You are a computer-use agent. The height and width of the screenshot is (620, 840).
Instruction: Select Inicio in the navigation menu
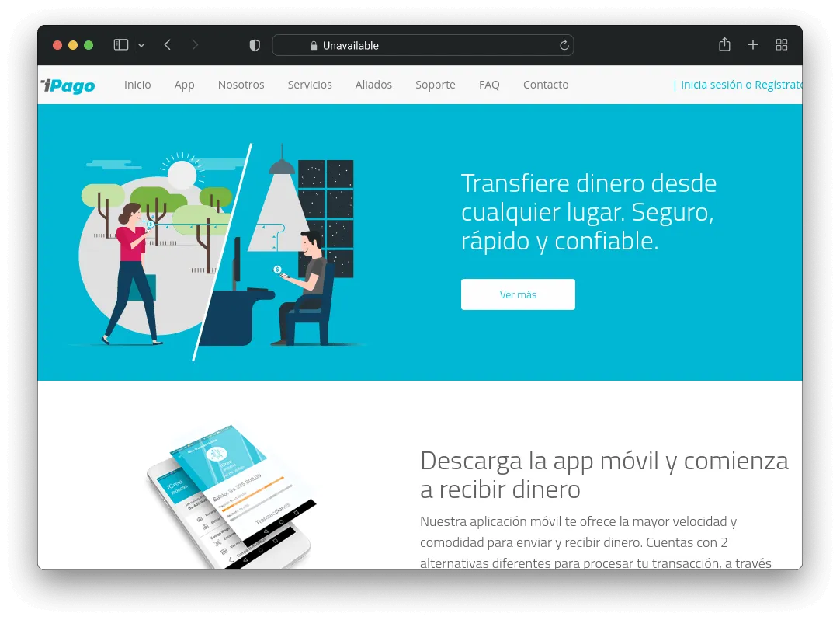pos(137,85)
